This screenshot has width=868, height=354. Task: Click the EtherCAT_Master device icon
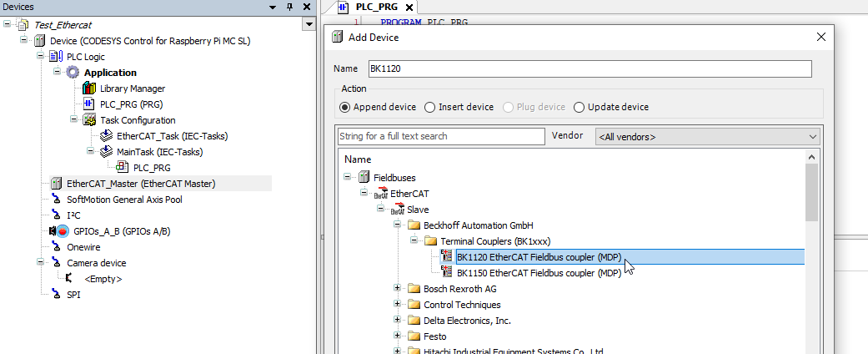(x=57, y=184)
